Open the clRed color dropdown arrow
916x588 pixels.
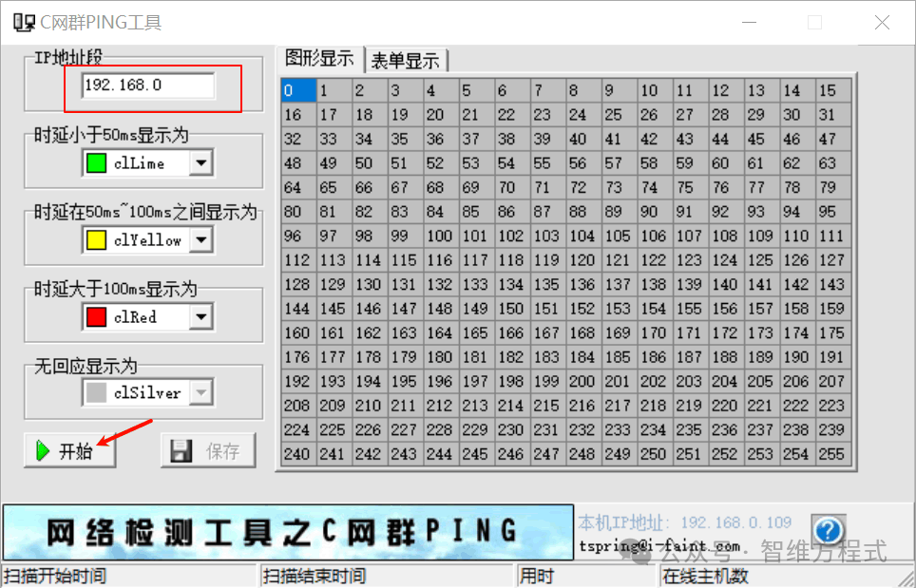200,317
